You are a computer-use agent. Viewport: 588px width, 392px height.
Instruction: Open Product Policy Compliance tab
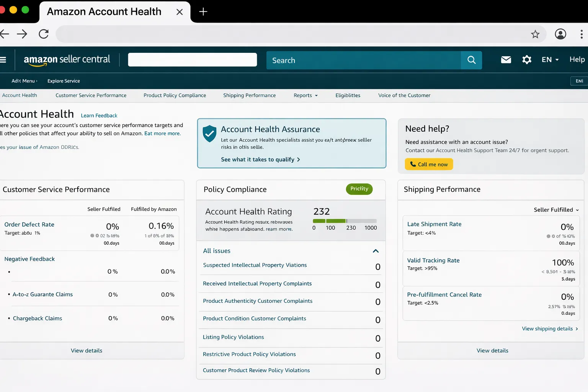pyautogui.click(x=175, y=95)
